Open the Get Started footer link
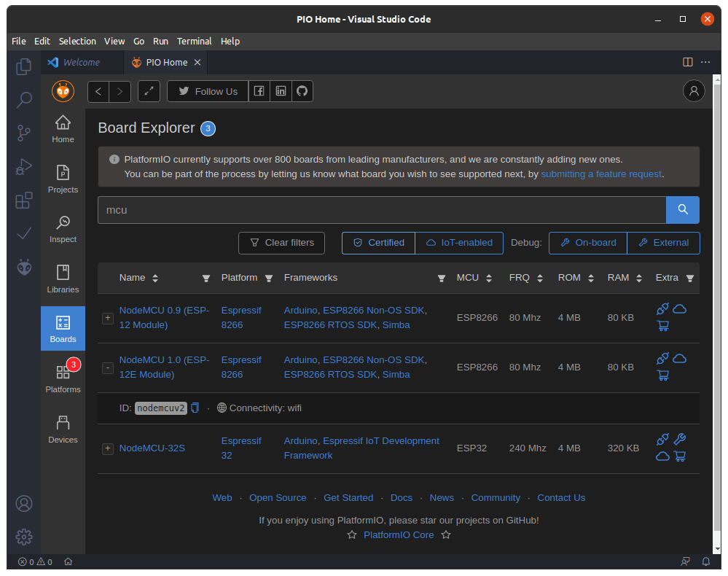This screenshot has height=576, width=728. point(348,498)
